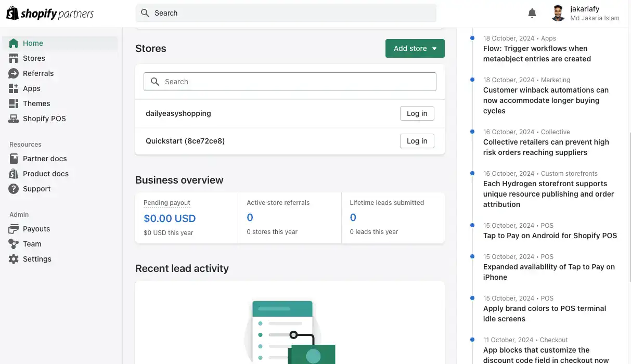Open Collective retailers high risk orders article
631x364 pixels.
pos(546,147)
